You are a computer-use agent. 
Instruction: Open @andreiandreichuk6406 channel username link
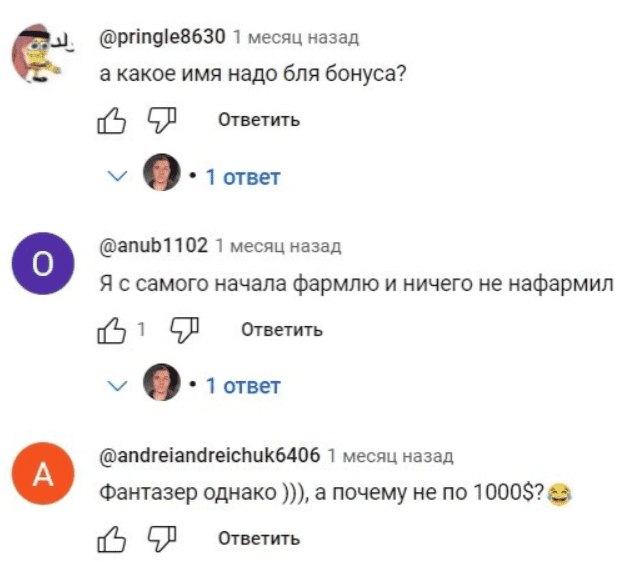tap(210, 456)
